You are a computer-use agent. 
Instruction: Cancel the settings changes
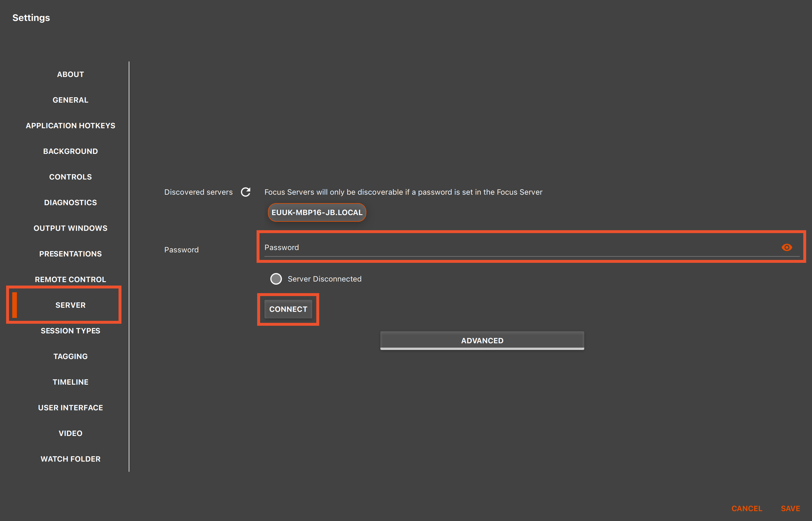coord(746,508)
